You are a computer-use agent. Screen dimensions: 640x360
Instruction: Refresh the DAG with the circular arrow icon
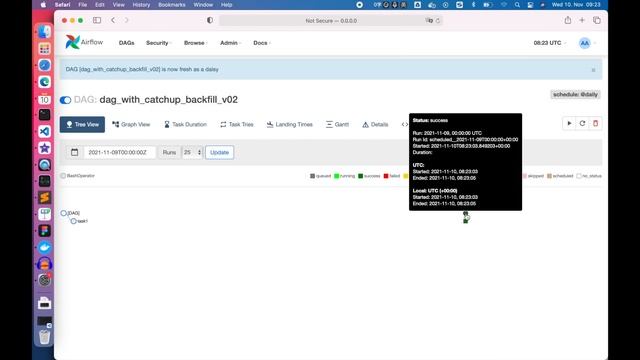(582, 123)
